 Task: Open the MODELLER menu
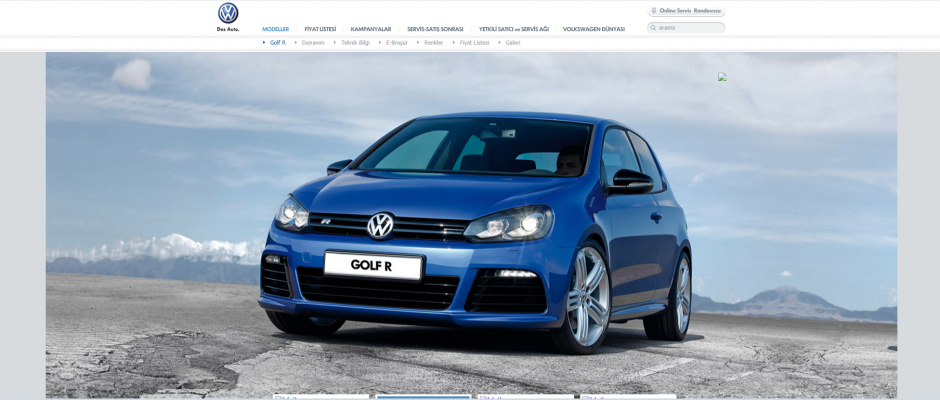click(x=275, y=29)
